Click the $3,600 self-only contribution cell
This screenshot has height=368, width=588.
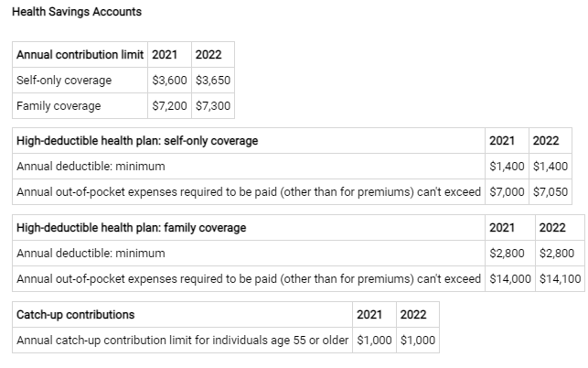pyautogui.click(x=169, y=80)
